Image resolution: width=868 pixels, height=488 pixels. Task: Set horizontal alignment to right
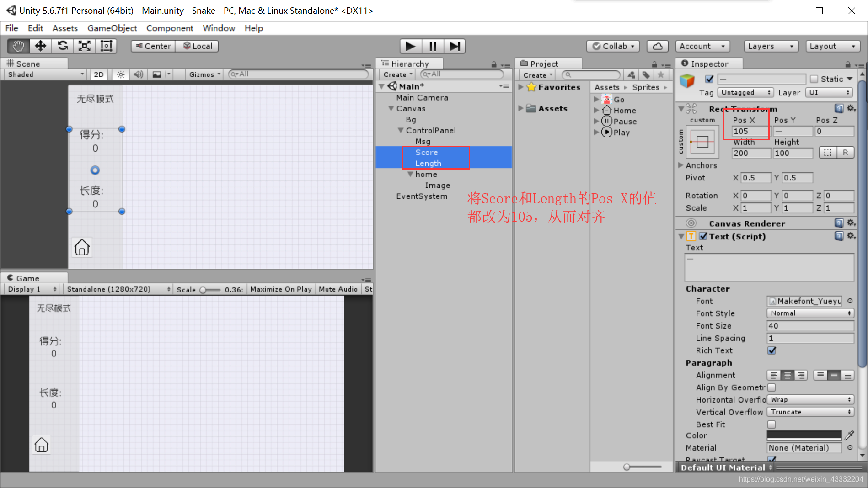click(801, 375)
